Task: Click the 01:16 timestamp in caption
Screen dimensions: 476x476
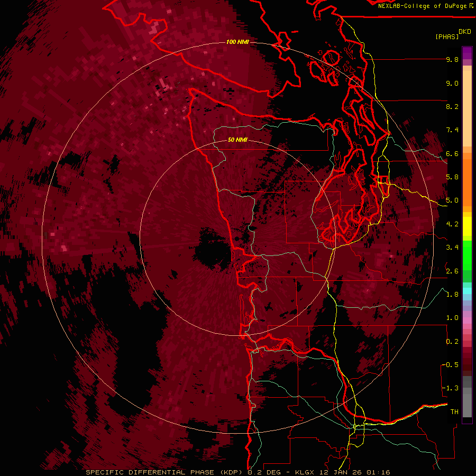Action: (378, 472)
